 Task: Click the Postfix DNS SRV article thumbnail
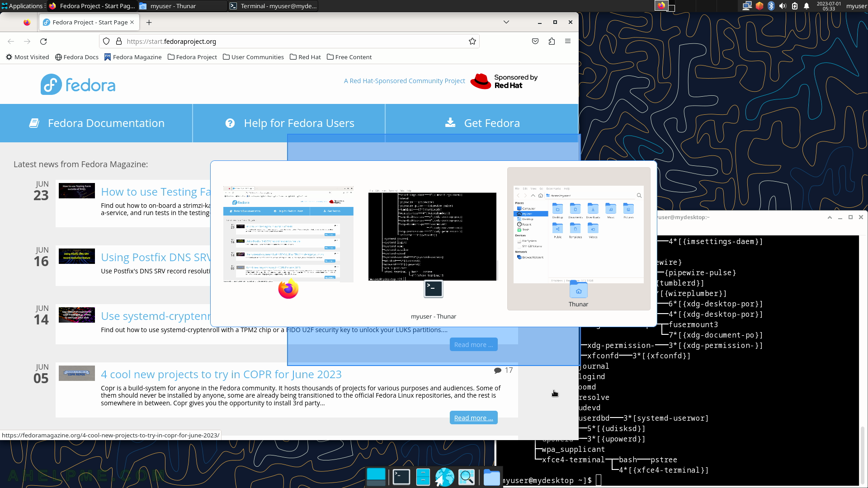pyautogui.click(x=77, y=256)
